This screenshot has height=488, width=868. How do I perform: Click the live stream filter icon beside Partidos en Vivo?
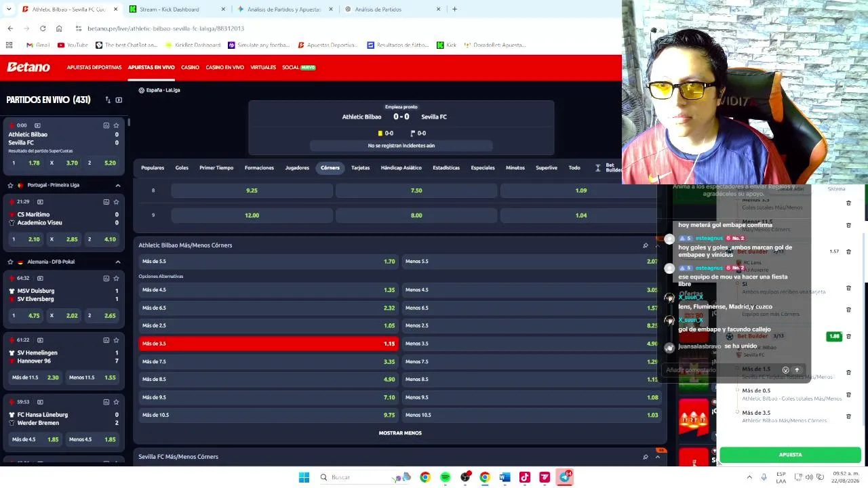click(119, 100)
